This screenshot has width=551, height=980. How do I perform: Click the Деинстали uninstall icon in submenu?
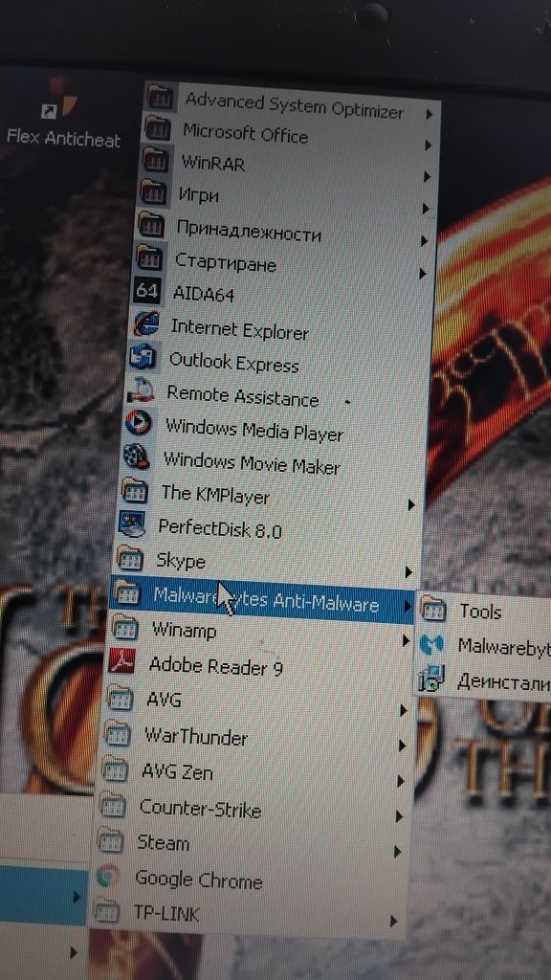click(432, 678)
